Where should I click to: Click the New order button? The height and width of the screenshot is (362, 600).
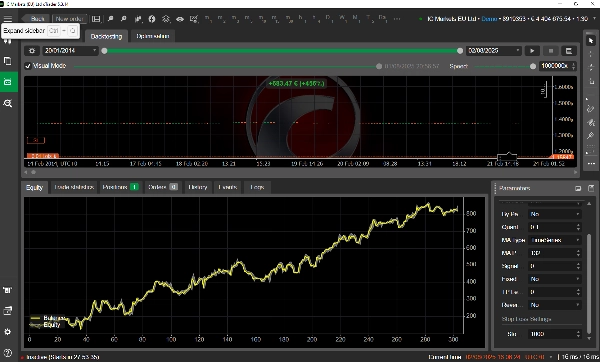click(x=70, y=19)
